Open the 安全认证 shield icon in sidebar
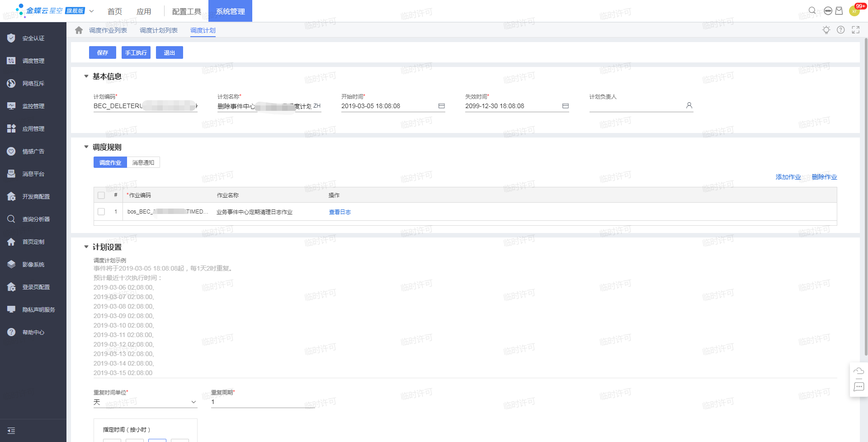 pos(11,38)
